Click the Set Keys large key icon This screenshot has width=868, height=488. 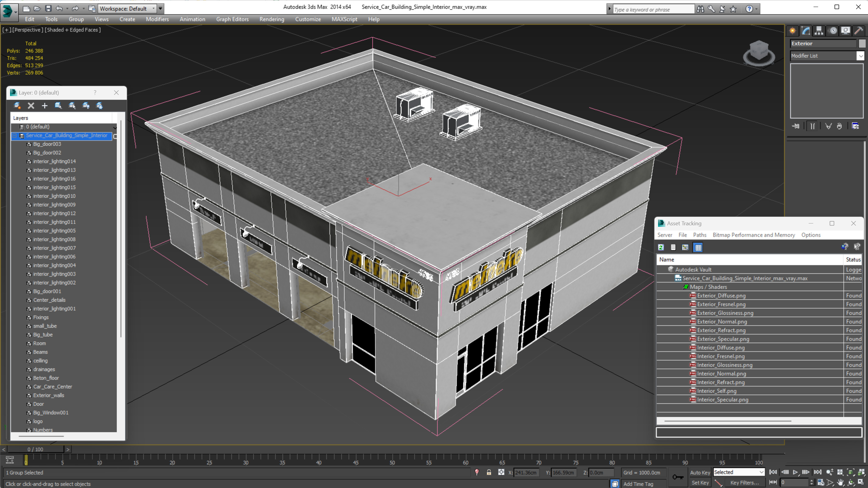(x=678, y=477)
